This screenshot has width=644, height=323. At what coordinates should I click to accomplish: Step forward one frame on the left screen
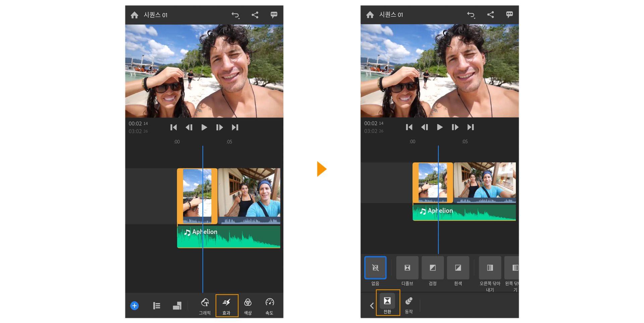[219, 127]
